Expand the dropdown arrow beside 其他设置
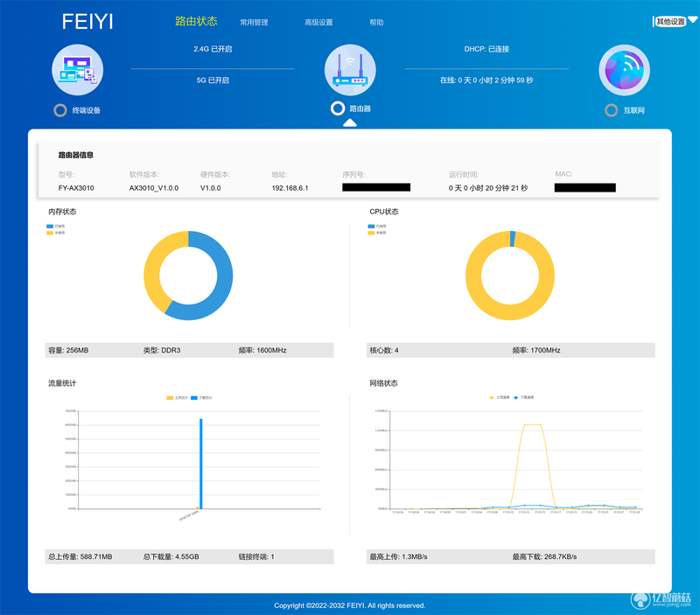The height and width of the screenshot is (615, 700). pos(693,19)
